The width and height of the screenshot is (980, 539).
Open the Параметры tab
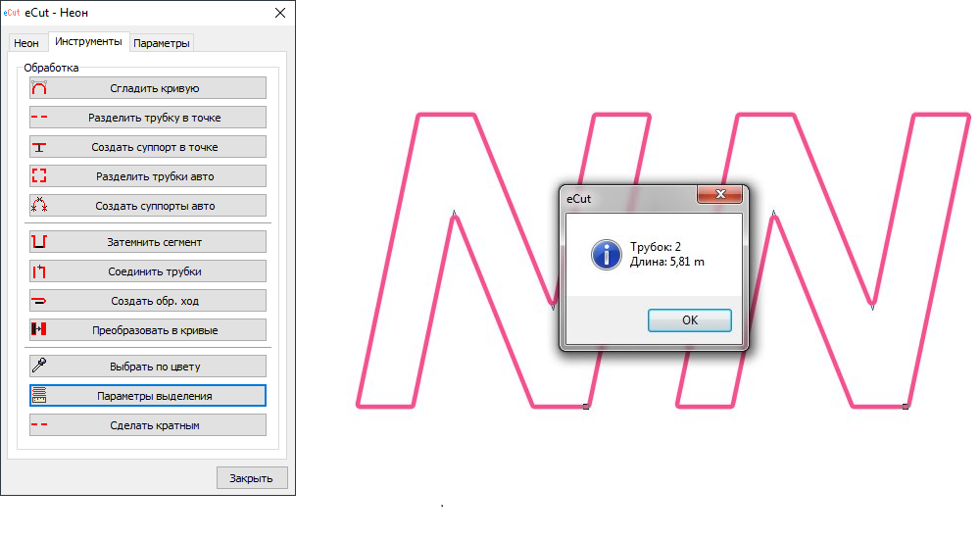(163, 43)
